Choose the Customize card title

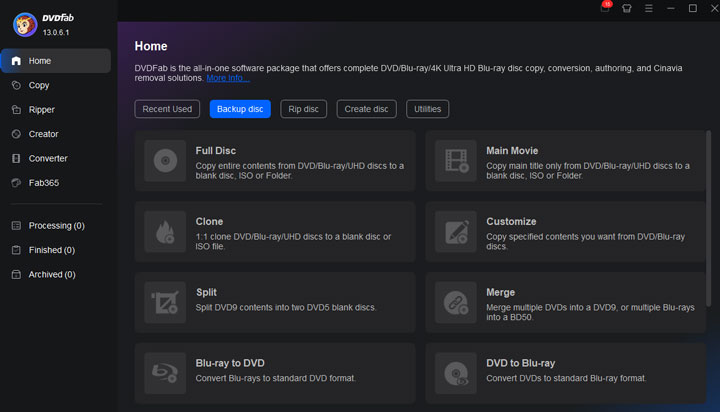511,221
